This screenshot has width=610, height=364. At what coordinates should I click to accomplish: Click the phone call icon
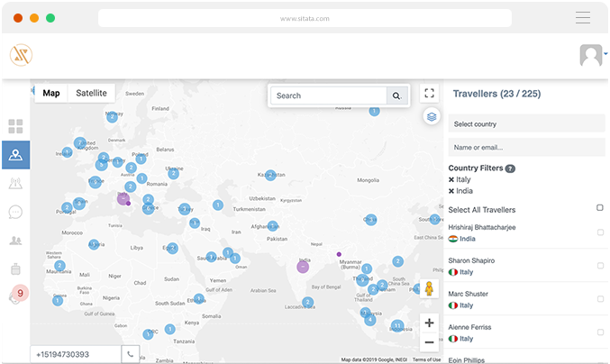131,354
